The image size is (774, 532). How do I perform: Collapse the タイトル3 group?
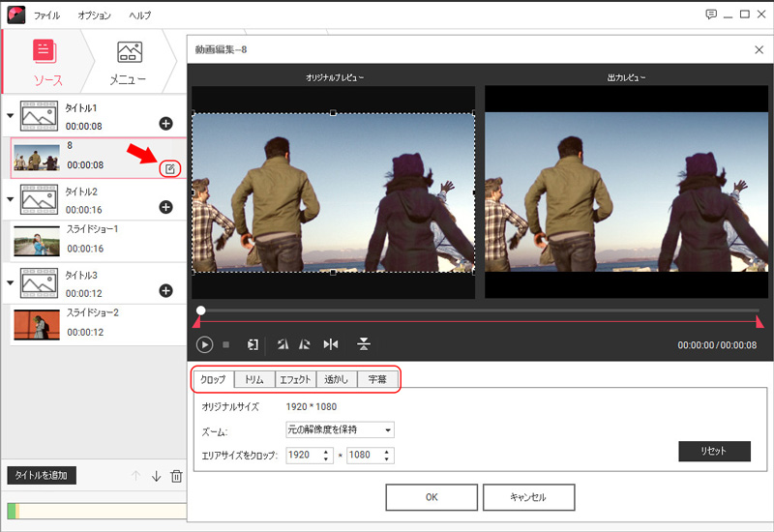click(10, 283)
